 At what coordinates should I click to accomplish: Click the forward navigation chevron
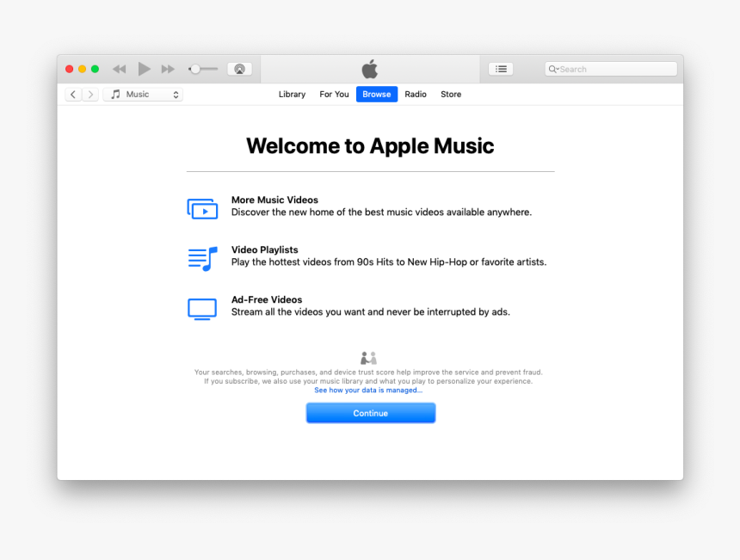[x=90, y=94]
